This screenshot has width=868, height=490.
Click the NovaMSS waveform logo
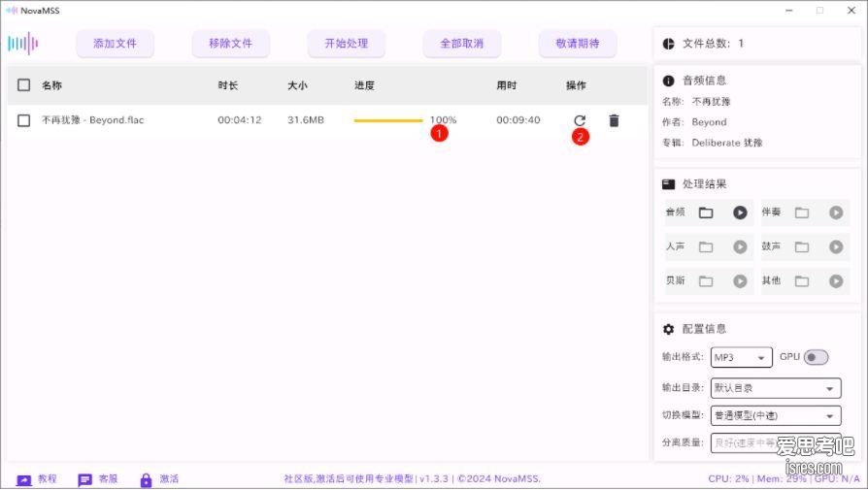[23, 43]
